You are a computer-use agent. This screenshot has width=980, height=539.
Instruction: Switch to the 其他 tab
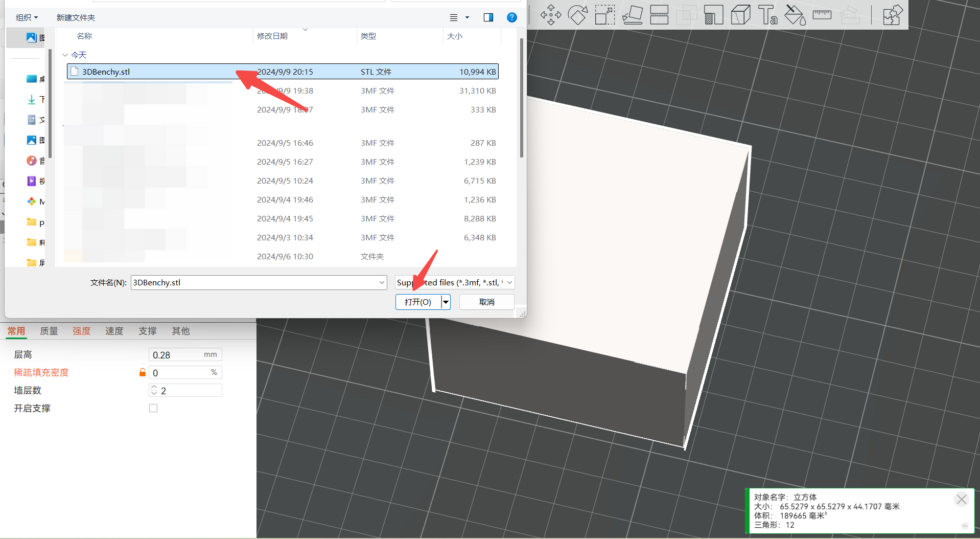[x=181, y=331]
